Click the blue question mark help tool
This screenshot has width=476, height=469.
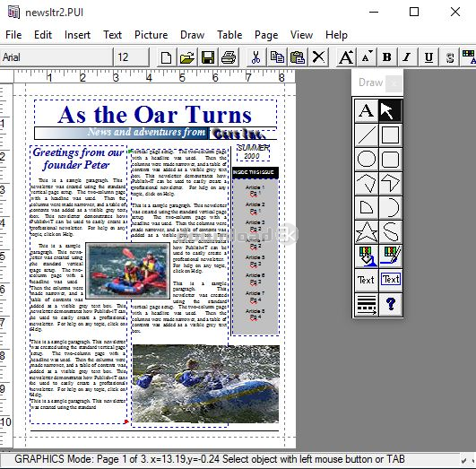click(391, 305)
